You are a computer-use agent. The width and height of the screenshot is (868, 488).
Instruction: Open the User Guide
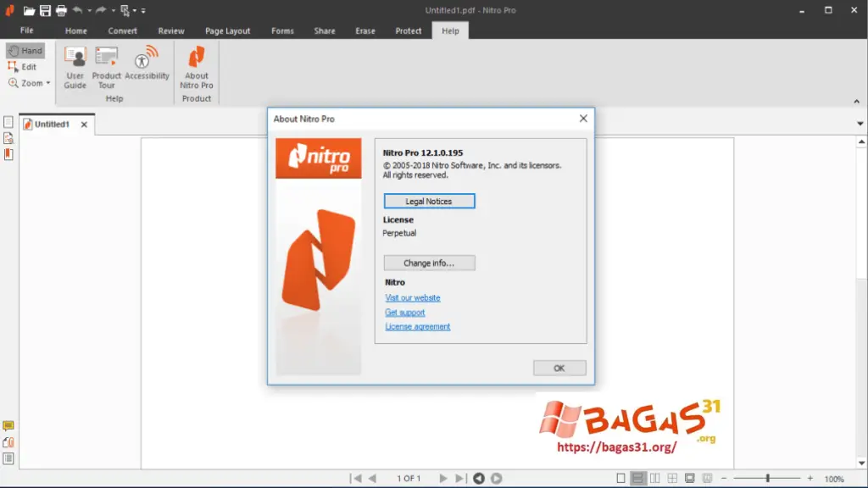click(75, 68)
